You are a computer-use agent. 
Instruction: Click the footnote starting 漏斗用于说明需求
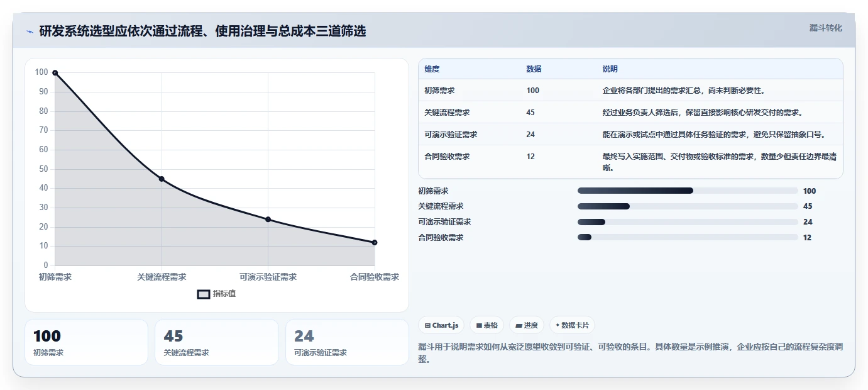[630, 353]
